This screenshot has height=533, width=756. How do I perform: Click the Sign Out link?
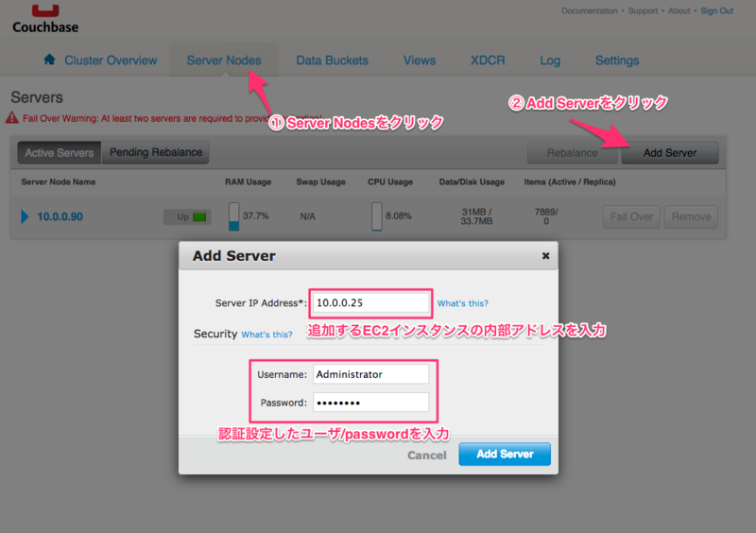coord(717,10)
